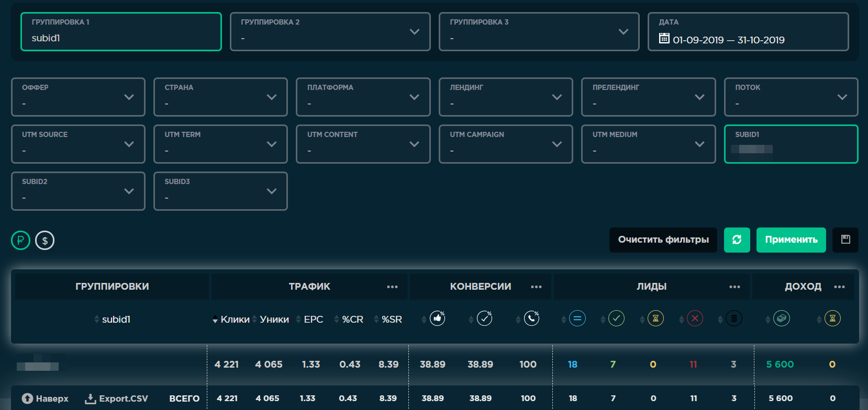
Task: Open the ПОТОК filter dropdown
Action: pyautogui.click(x=791, y=97)
